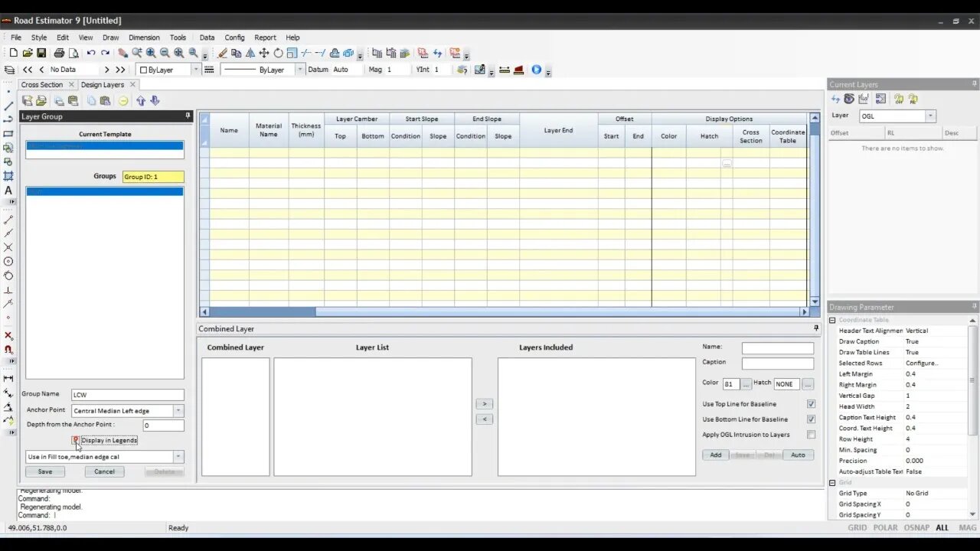Open the ByLayer color dropdown
The image size is (980, 551).
(x=196, y=70)
